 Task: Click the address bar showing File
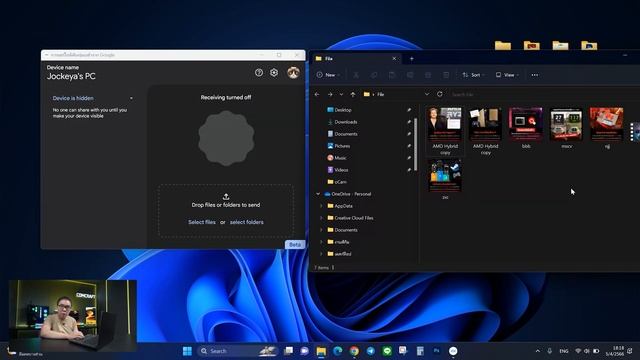click(x=392, y=94)
